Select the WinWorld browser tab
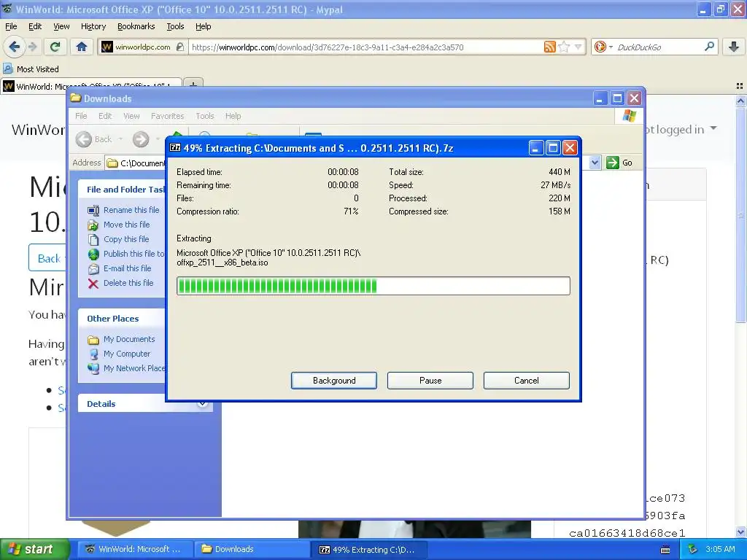This screenshot has width=747, height=560. coord(90,86)
